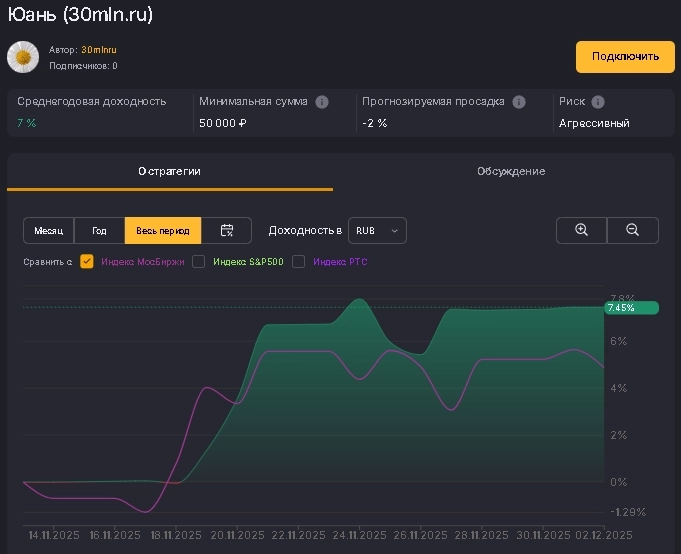The image size is (681, 554).
Task: Zoom out of the chart
Action: coord(633,230)
